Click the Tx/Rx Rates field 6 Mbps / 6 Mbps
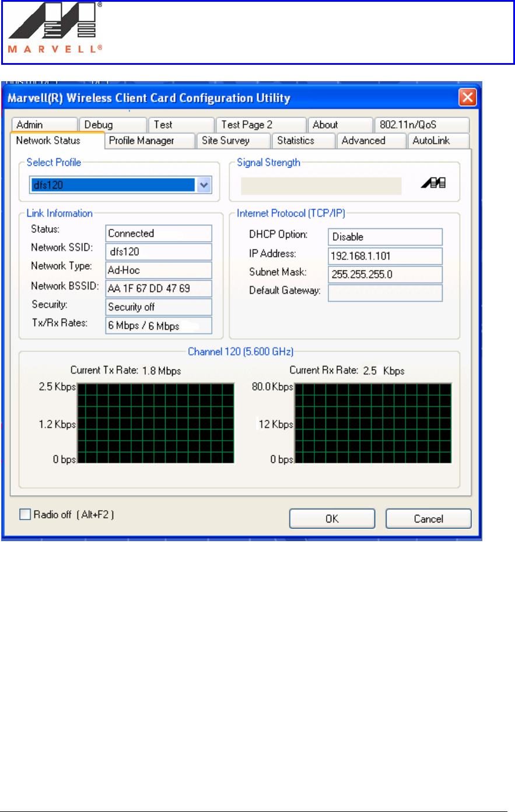This screenshot has height=812, width=515. pyautogui.click(x=159, y=326)
